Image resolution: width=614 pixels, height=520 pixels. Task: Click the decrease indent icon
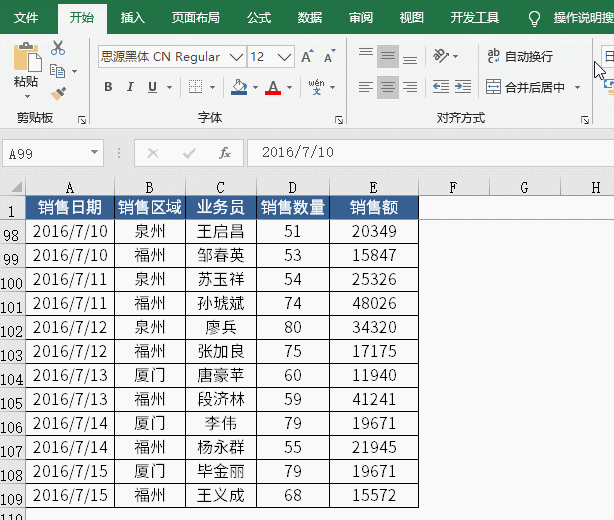[x=441, y=87]
